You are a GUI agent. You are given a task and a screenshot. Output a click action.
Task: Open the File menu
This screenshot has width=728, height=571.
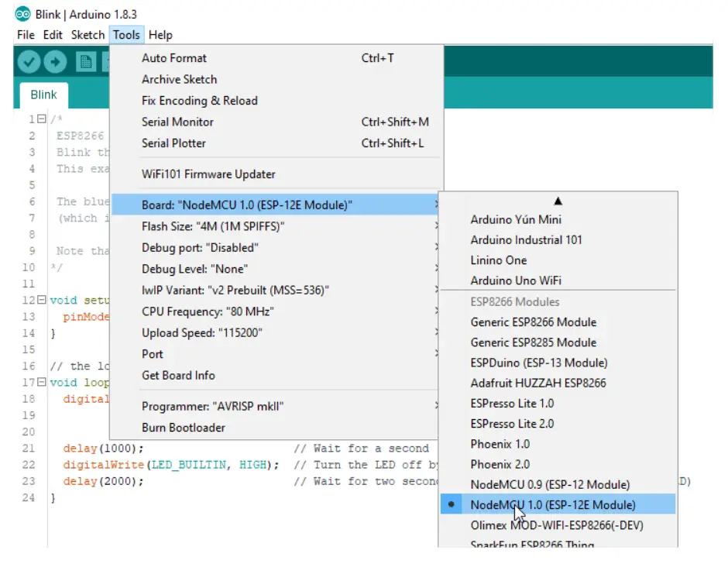tap(26, 35)
